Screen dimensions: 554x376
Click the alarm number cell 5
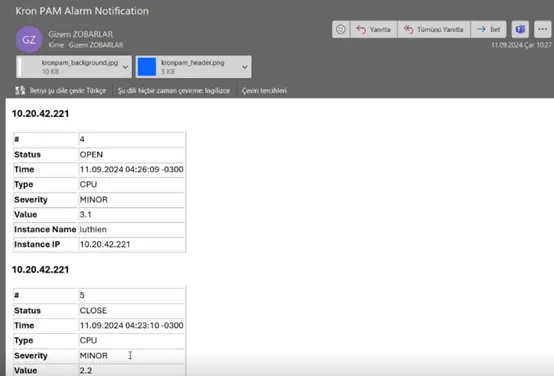pyautogui.click(x=131, y=295)
